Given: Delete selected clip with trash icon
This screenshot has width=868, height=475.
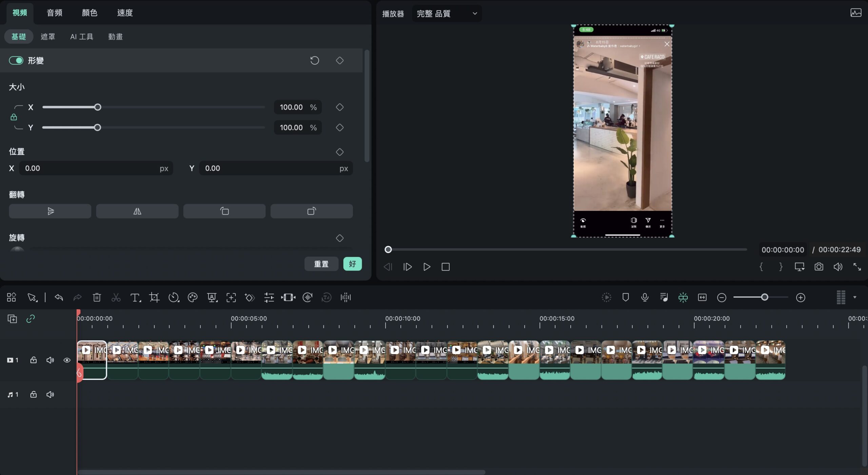Looking at the screenshot, I should coord(97,298).
